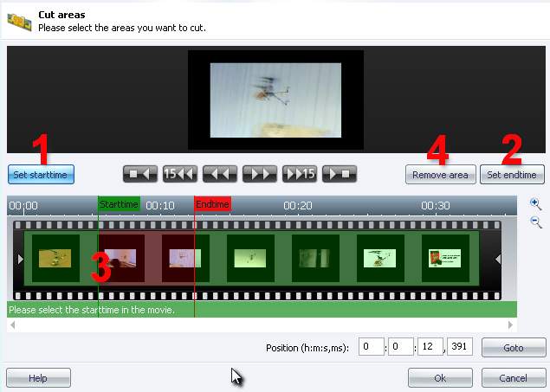Click the Cut areas filmstrip header icon

click(19, 22)
